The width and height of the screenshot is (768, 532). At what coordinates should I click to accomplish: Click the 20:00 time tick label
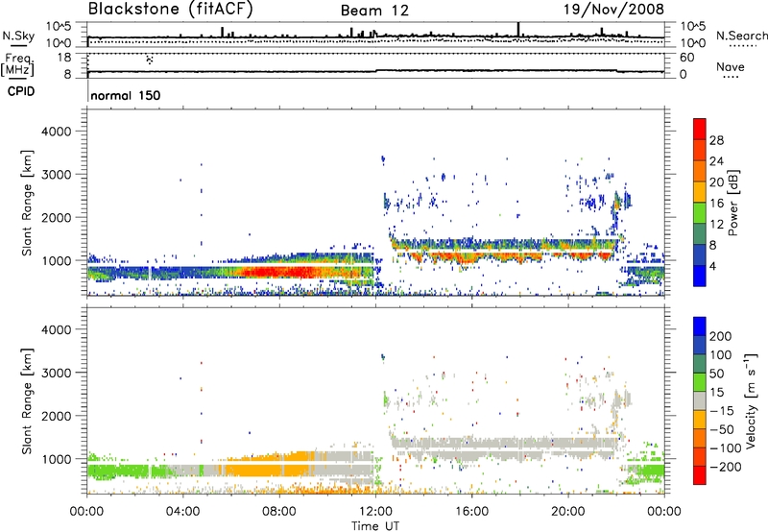click(567, 512)
